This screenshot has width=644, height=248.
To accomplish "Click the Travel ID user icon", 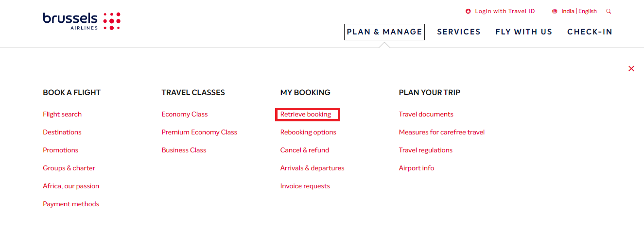I will pos(468,11).
